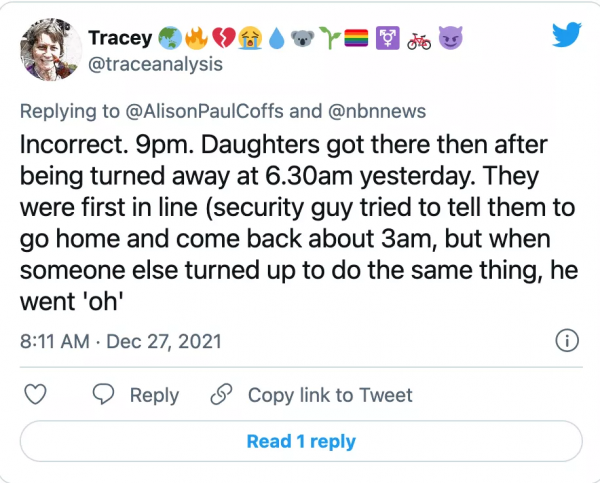Click the Twitter bird logo
The image size is (600, 483).
pyautogui.click(x=568, y=37)
